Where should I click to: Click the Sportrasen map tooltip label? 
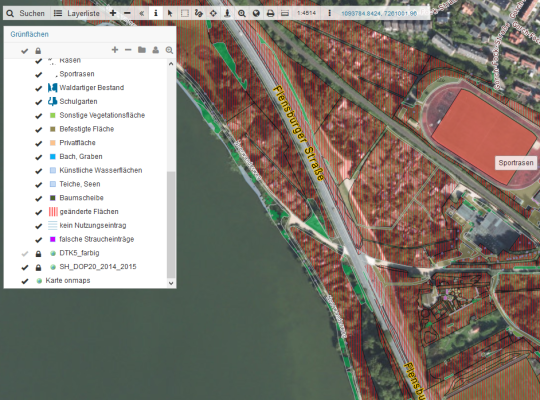click(516, 163)
